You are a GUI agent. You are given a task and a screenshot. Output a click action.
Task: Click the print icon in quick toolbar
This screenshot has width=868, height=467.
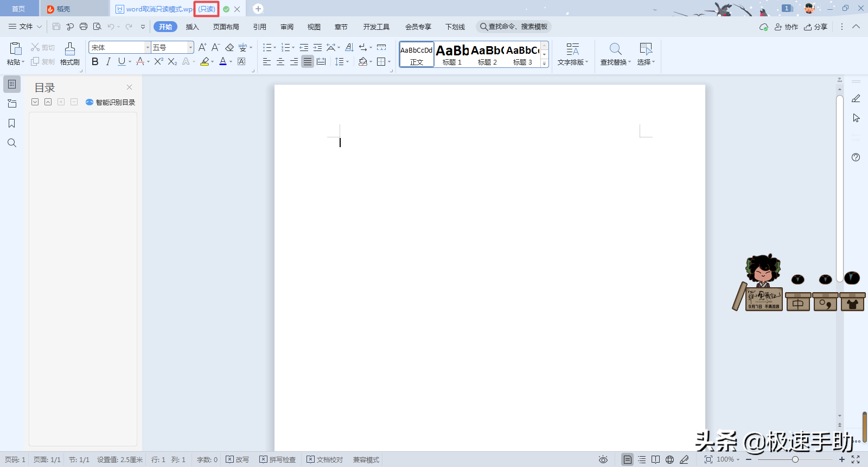click(x=84, y=27)
